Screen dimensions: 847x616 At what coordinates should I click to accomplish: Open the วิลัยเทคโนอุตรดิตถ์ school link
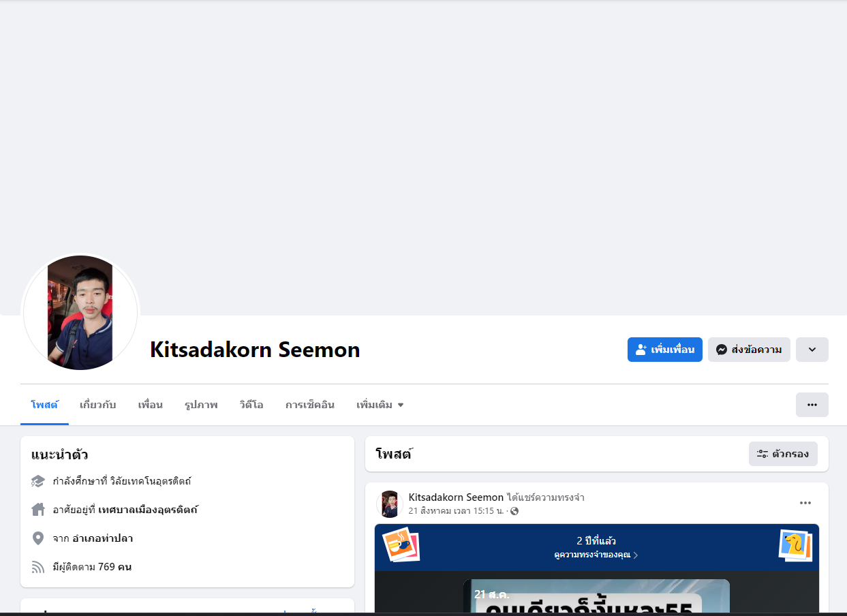151,481
